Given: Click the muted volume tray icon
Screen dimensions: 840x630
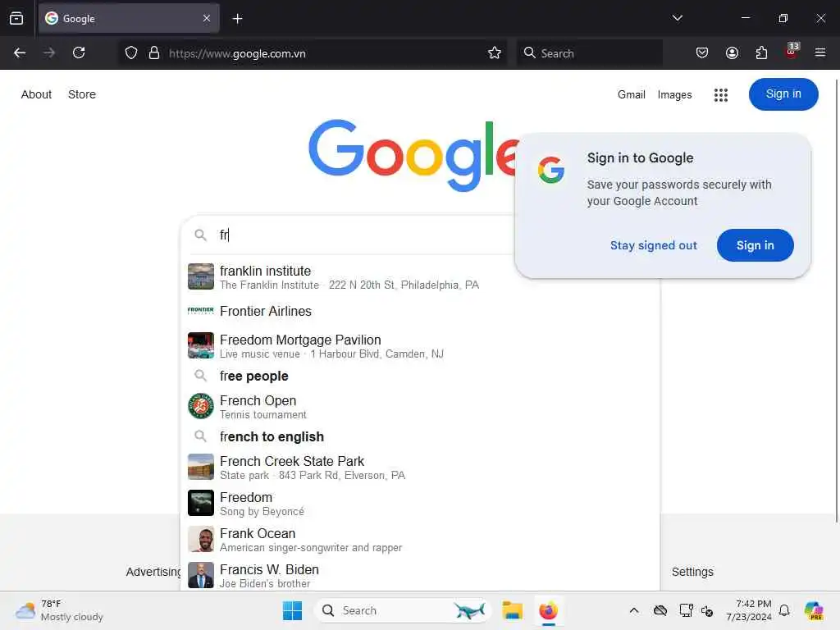Looking at the screenshot, I should pos(707,611).
